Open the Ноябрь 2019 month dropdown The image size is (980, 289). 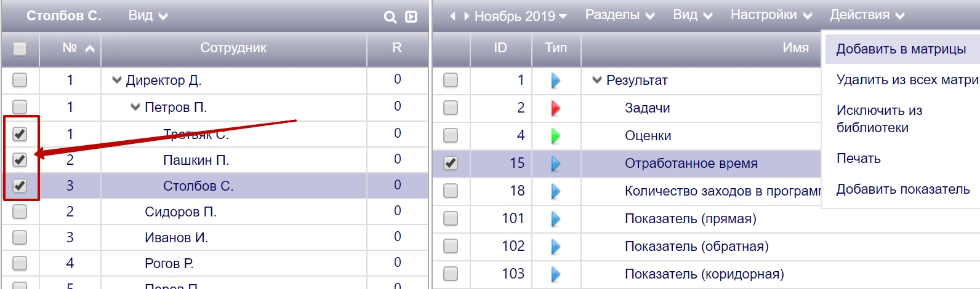pos(520,16)
